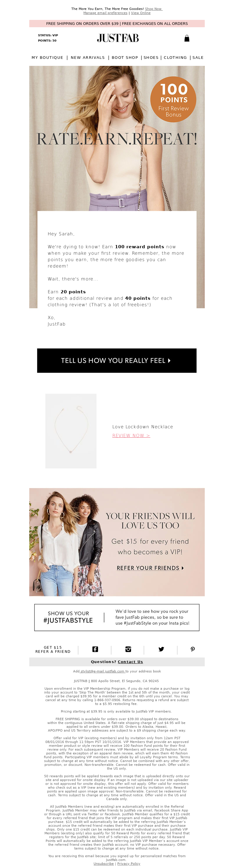Click the JustFab logo

click(x=118, y=38)
